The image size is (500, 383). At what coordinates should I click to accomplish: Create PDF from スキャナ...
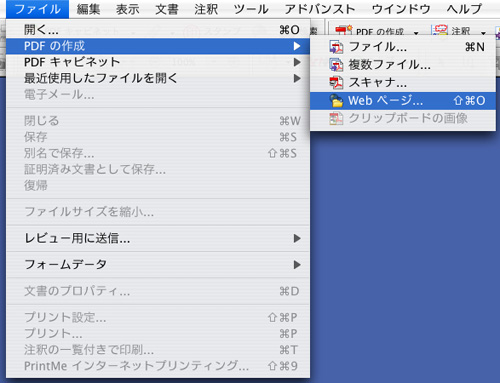(x=403, y=83)
